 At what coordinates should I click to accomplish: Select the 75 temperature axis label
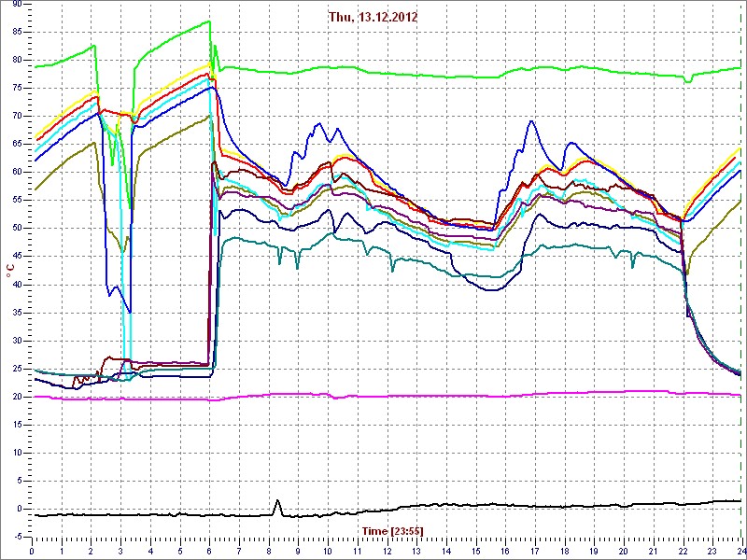(x=16, y=88)
